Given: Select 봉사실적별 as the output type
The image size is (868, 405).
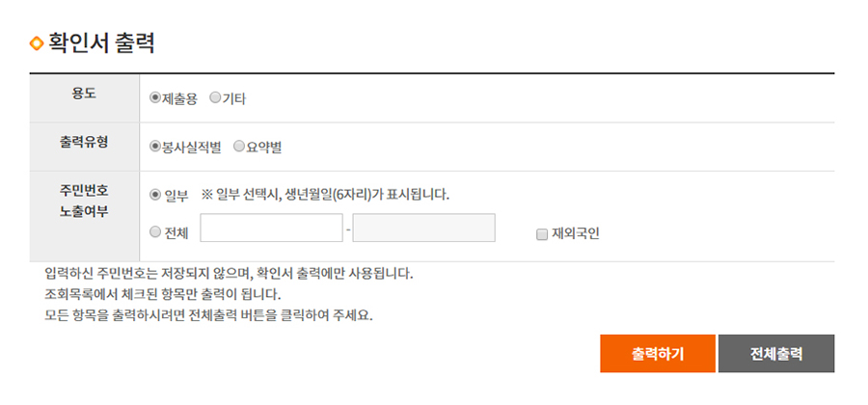Looking at the screenshot, I should (155, 147).
